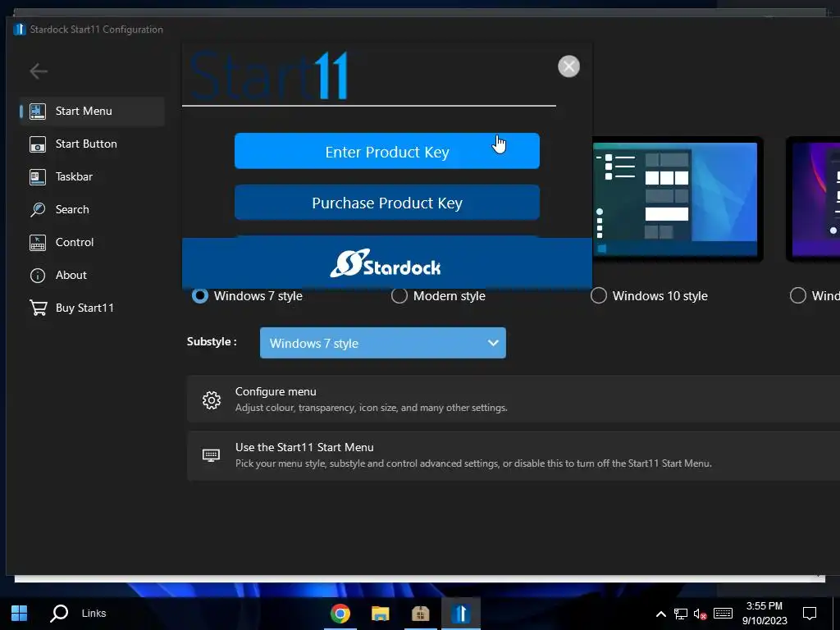Click the Configure menu gear icon

point(212,399)
